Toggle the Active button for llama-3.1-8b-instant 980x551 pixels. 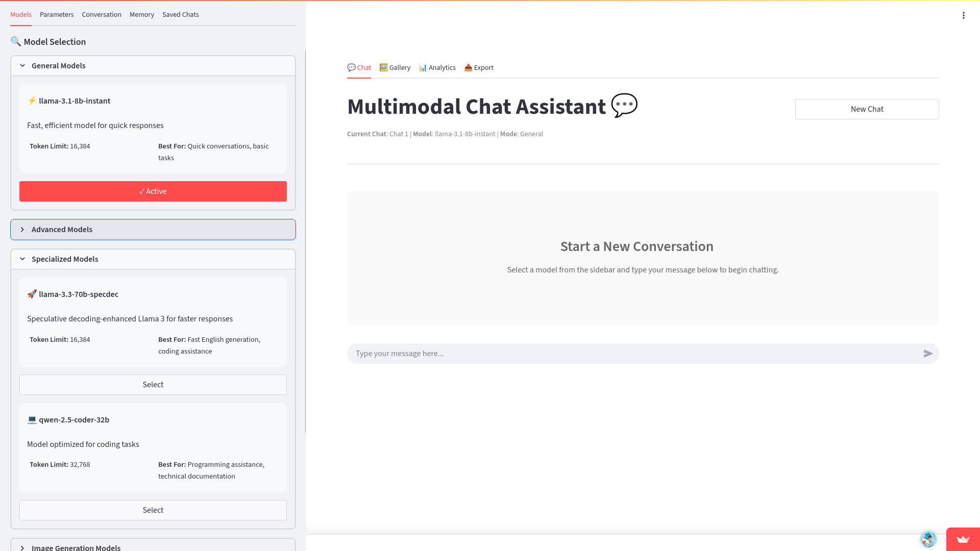153,191
